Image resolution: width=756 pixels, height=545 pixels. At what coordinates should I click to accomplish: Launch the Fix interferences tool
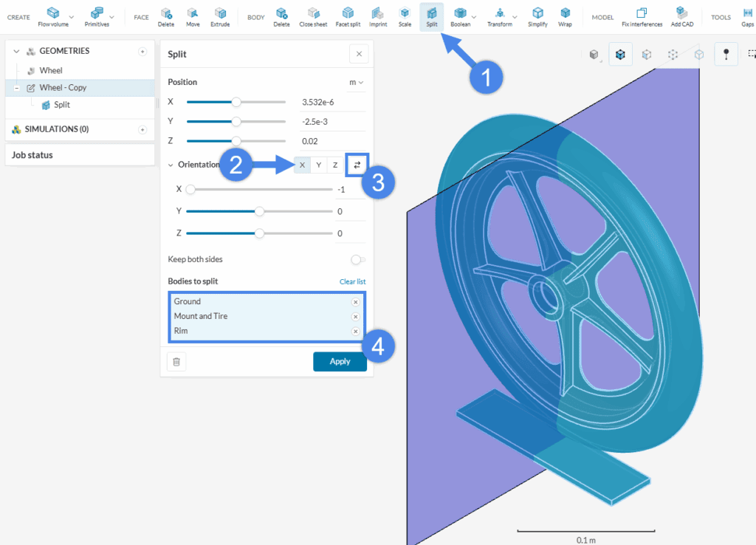pos(642,13)
